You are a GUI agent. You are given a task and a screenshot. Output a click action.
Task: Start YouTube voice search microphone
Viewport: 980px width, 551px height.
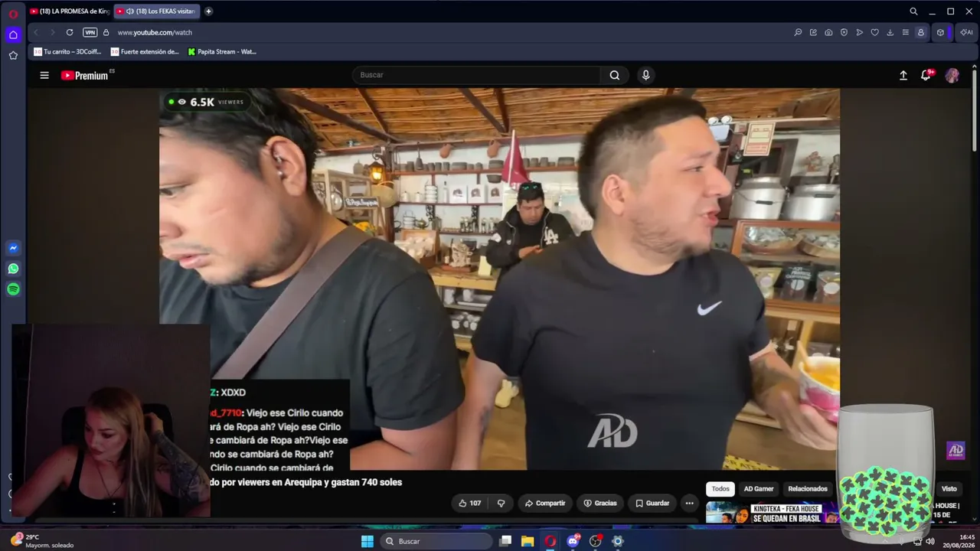(x=645, y=75)
